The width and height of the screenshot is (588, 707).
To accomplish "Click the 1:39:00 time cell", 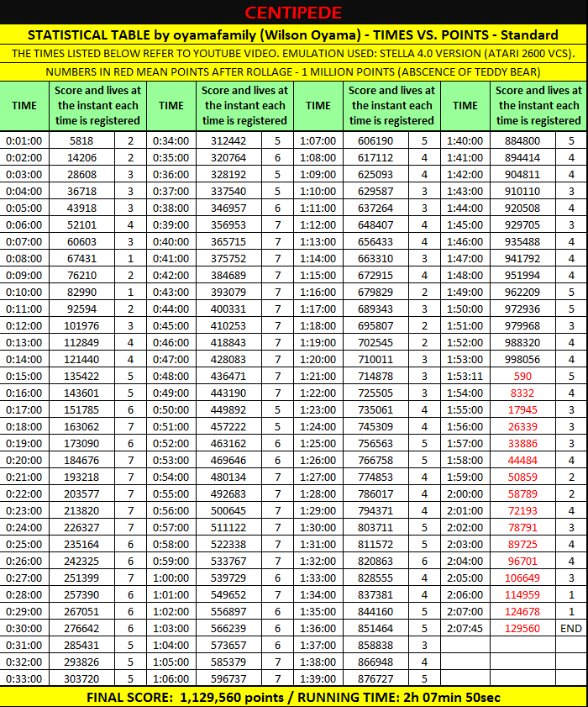I will [x=318, y=678].
